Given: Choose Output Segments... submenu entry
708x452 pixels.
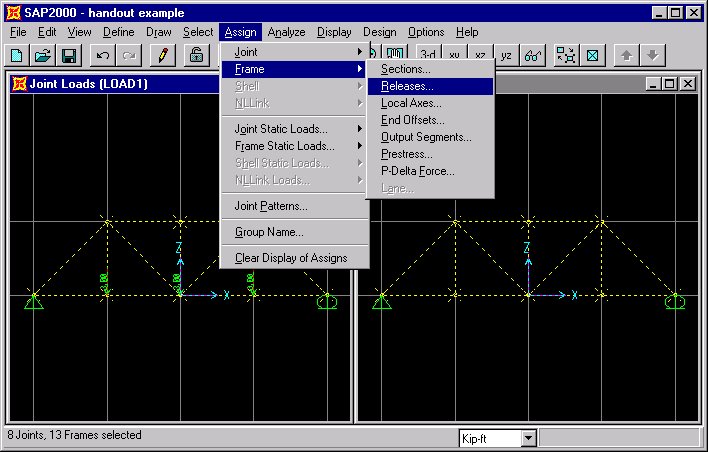Looking at the screenshot, I should point(430,137).
